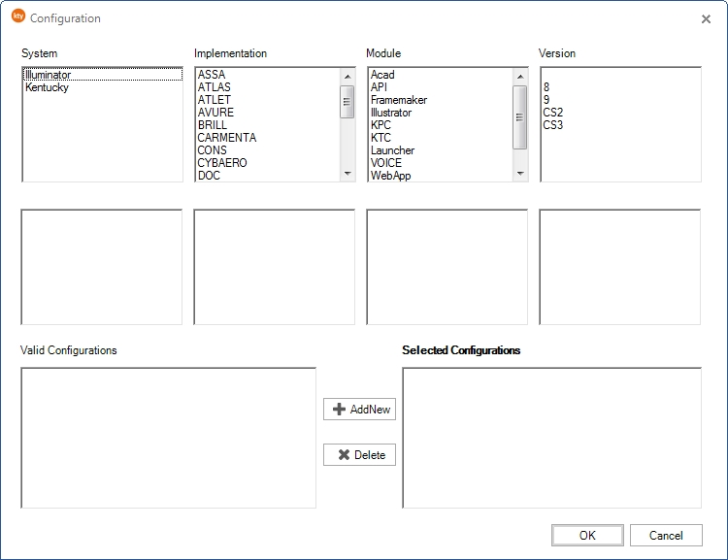Choose CARMENTA from the Implementation list
Screen dimensions: 728x560
[x=226, y=138]
